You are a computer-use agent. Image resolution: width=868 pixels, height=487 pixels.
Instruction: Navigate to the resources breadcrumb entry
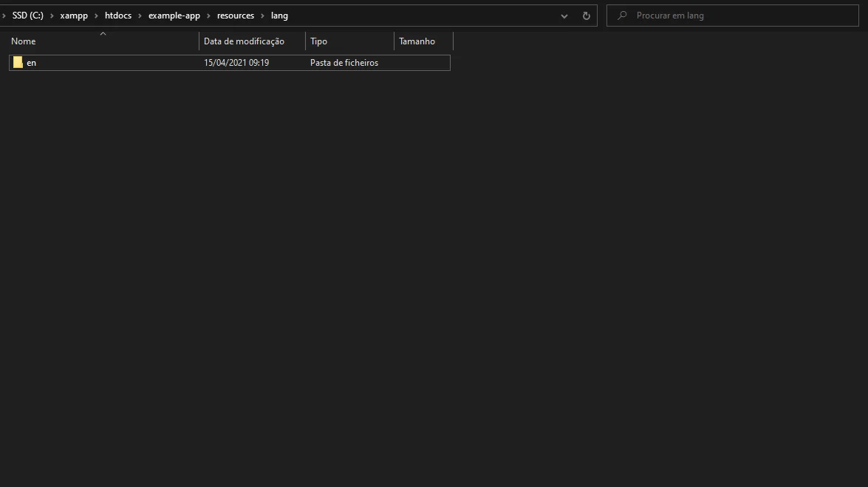click(235, 15)
